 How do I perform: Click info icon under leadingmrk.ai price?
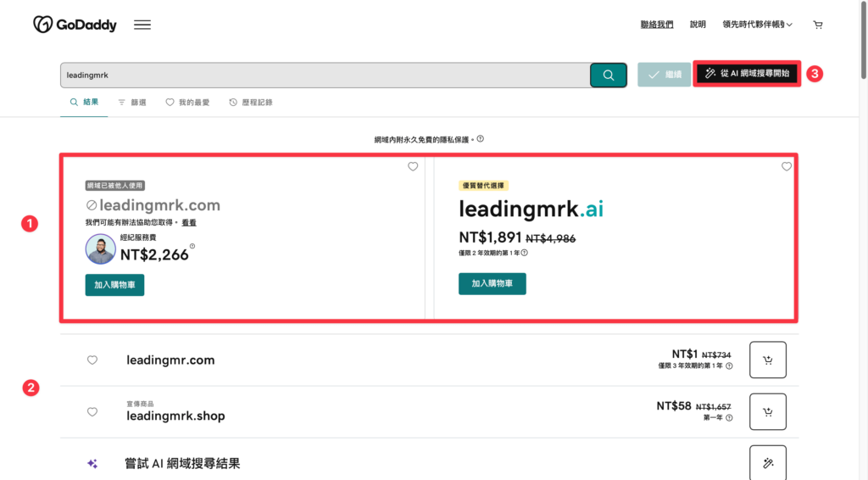[x=524, y=253]
